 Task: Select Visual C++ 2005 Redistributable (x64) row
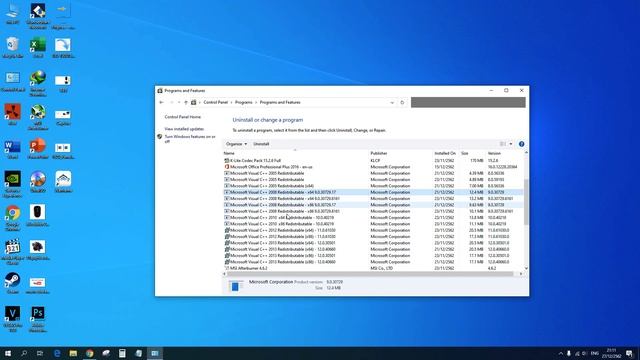pos(373,186)
